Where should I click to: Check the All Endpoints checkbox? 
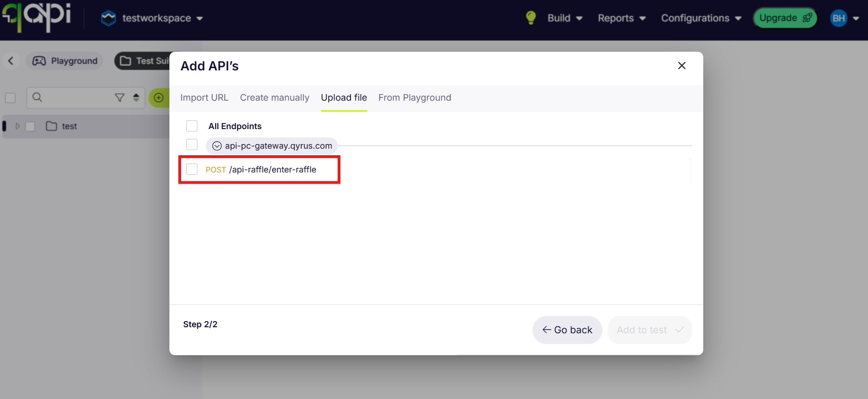pos(192,126)
